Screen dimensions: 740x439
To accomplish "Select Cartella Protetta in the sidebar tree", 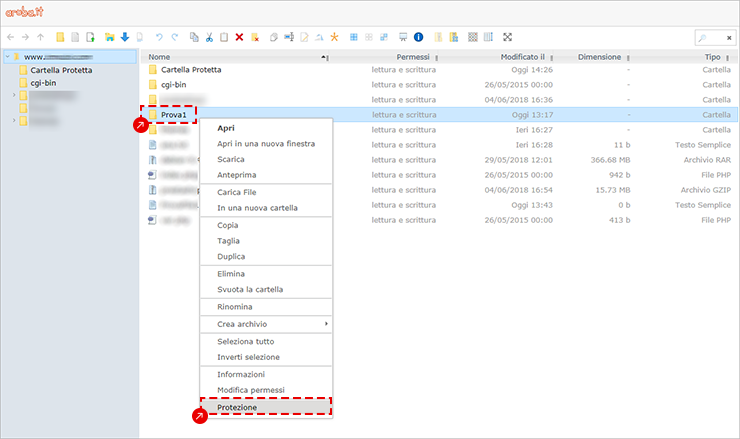I will 61,70.
